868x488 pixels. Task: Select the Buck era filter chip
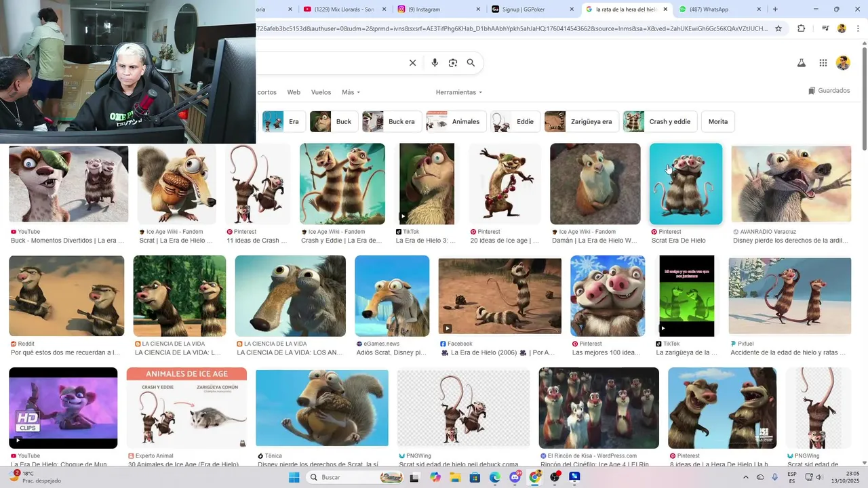pos(392,121)
